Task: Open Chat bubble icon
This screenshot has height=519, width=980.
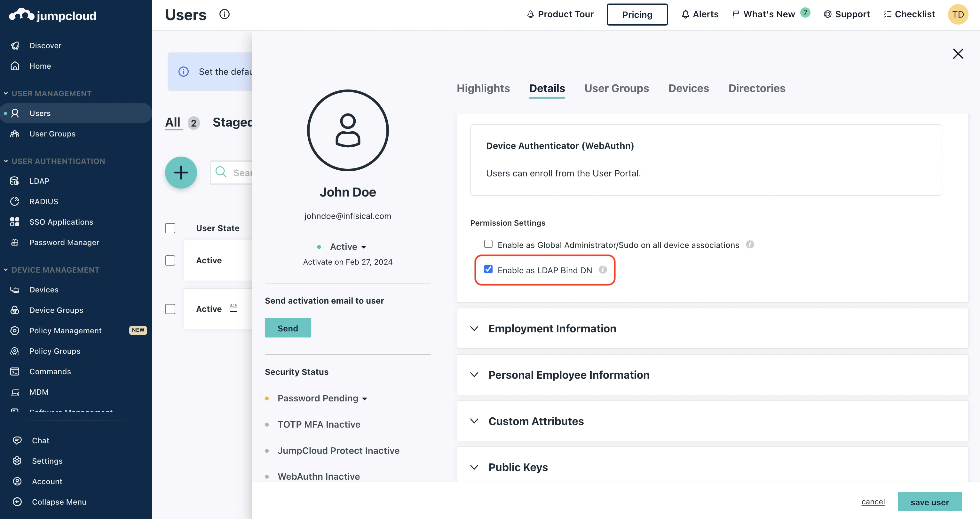Action: (x=17, y=441)
